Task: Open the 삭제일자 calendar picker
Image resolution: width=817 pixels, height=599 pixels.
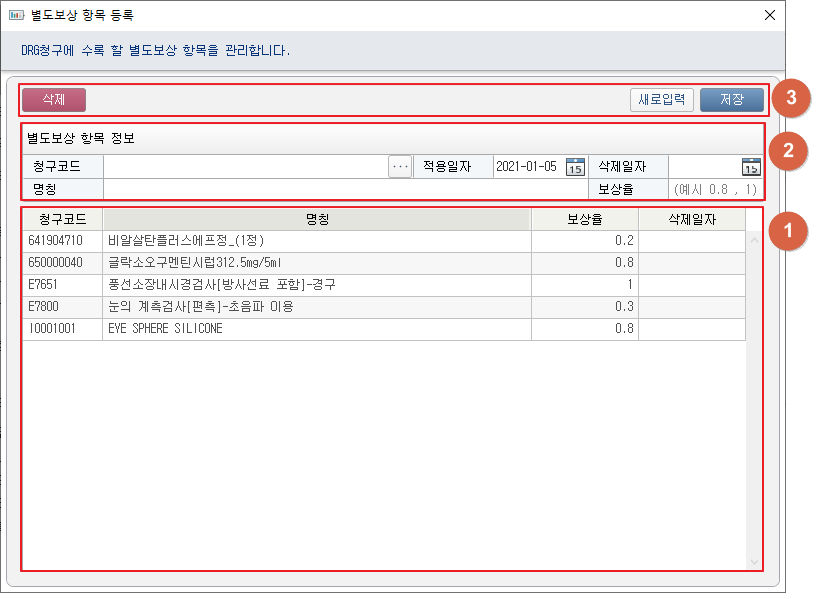Action: pyautogui.click(x=750, y=167)
